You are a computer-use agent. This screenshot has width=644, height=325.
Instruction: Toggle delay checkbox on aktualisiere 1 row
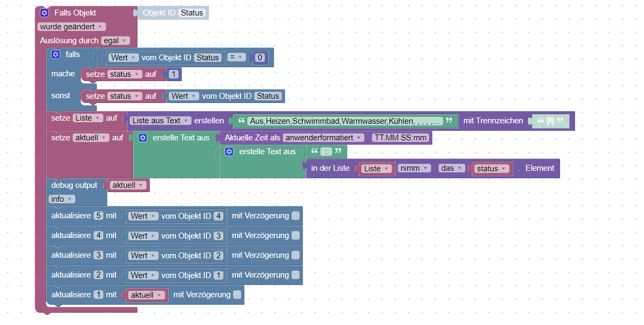237,295
